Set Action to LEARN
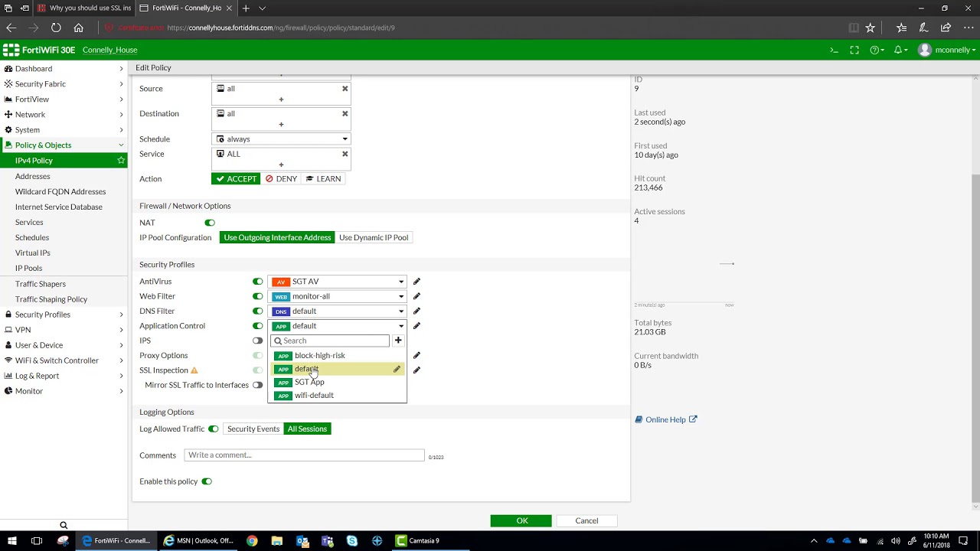 click(x=323, y=178)
